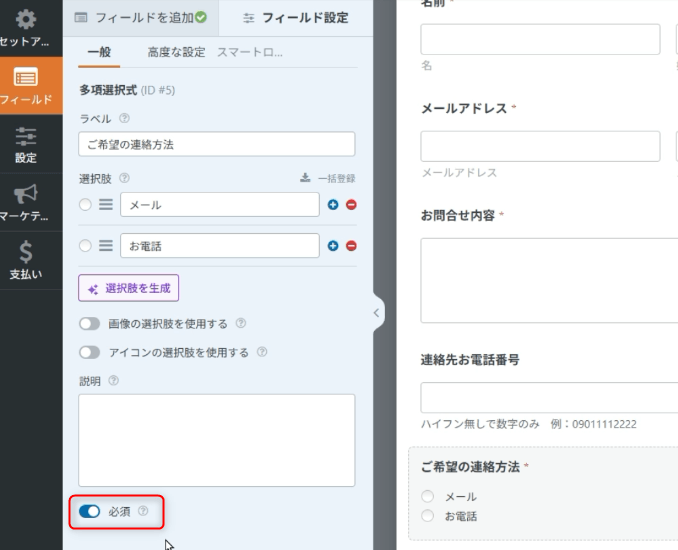678x550 pixels.
Task: Click the お問合せ内容 textarea in preview
Action: (549, 280)
